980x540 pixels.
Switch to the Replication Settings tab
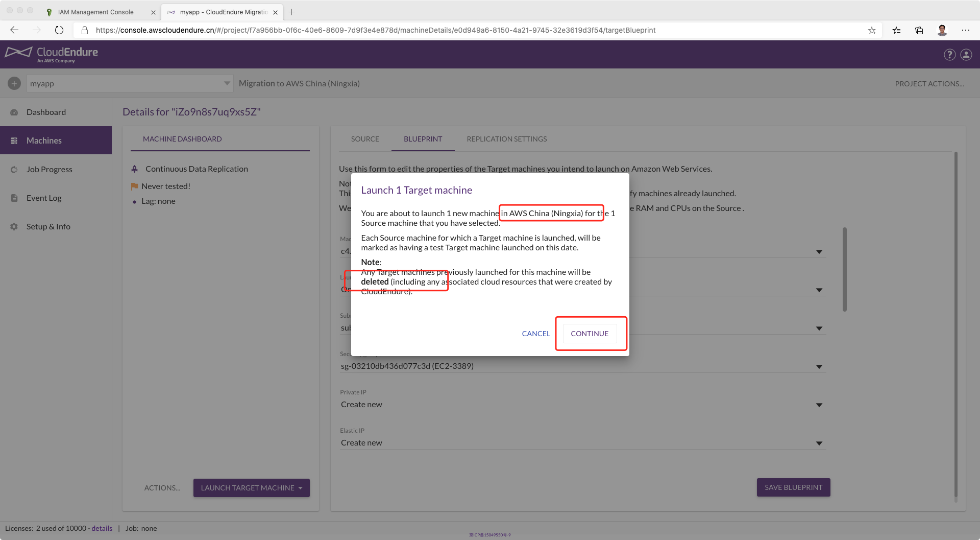pyautogui.click(x=506, y=139)
